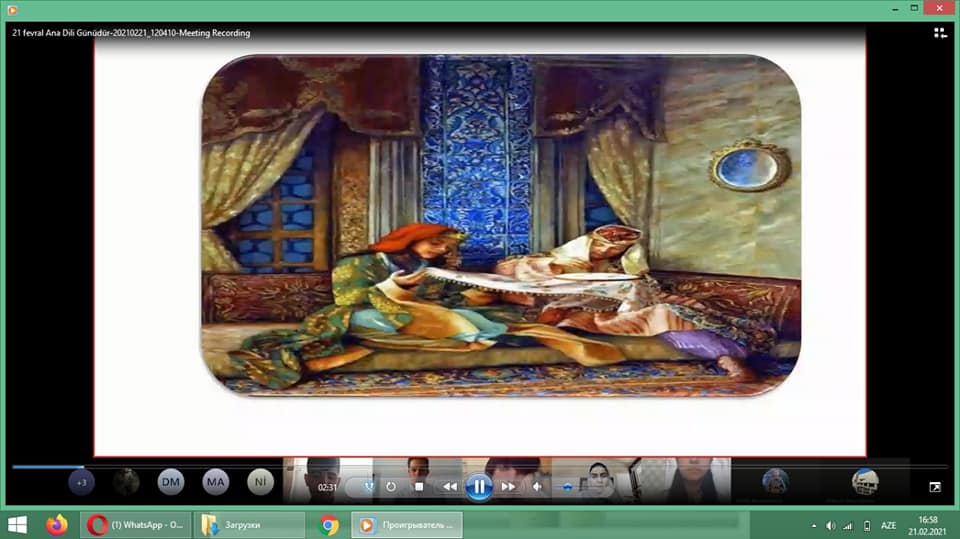The image size is (960, 539).
Task: Click the media player title bar icon
Action: [12, 9]
